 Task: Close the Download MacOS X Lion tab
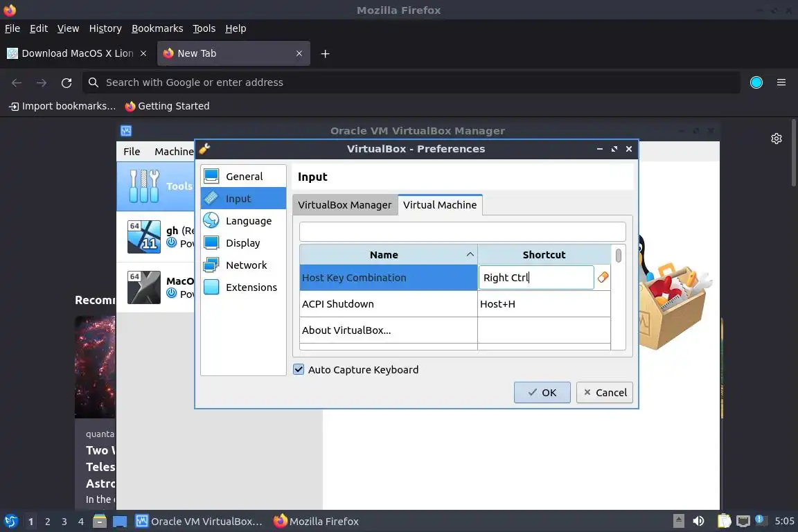point(143,53)
